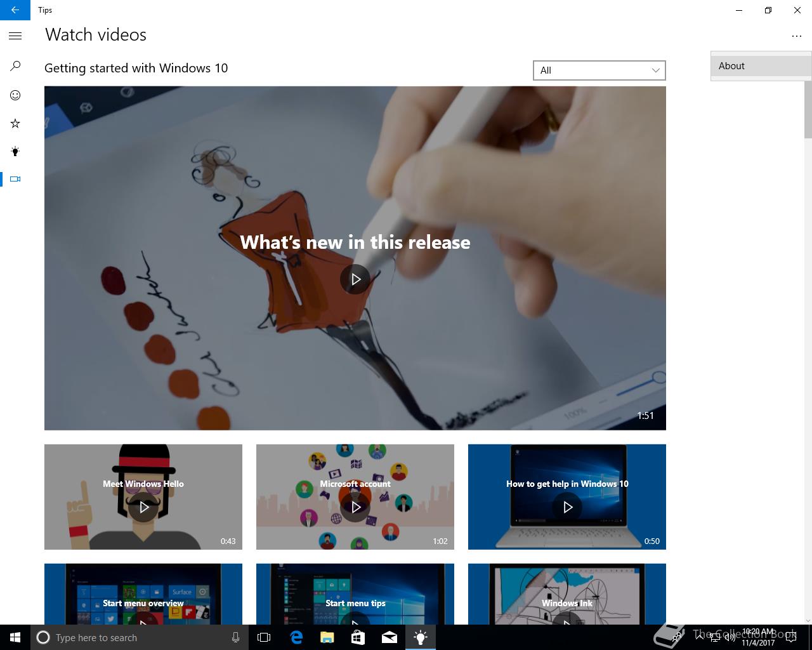Open the Start menu overview video thumbnail
The height and width of the screenshot is (650, 812).
tap(143, 594)
